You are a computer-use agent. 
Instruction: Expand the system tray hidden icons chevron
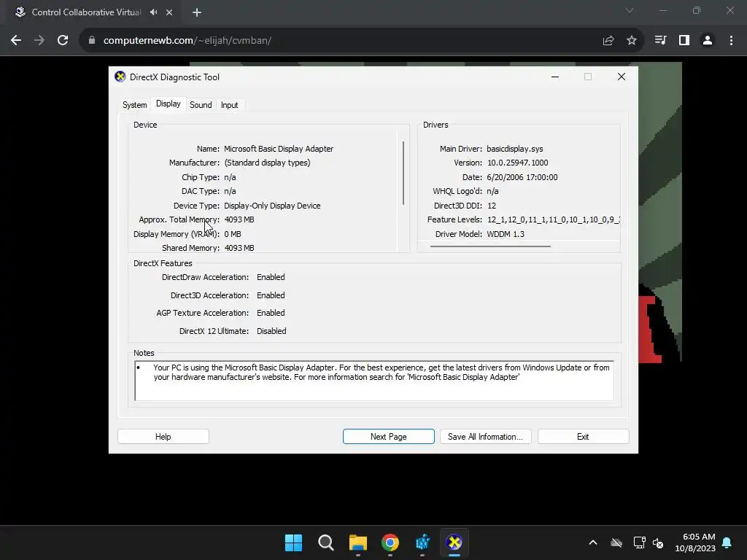click(x=592, y=542)
